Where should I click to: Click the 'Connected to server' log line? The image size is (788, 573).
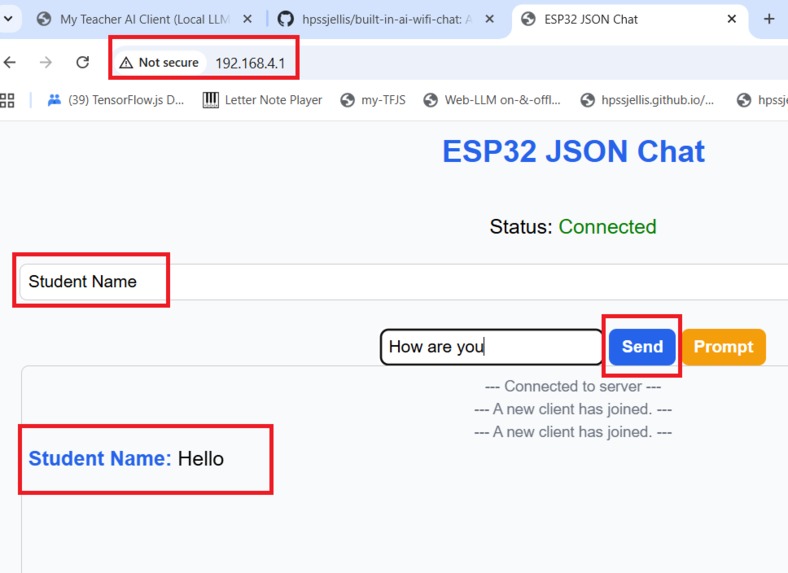(573, 386)
